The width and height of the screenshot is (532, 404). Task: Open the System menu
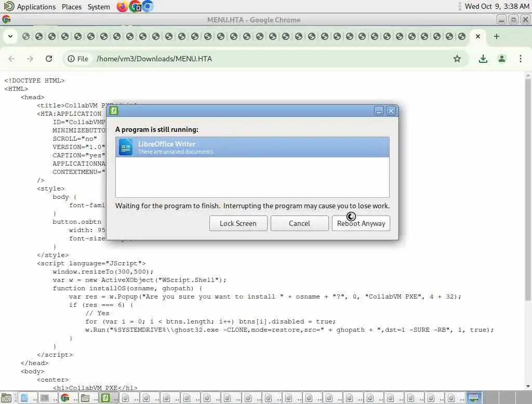(99, 7)
